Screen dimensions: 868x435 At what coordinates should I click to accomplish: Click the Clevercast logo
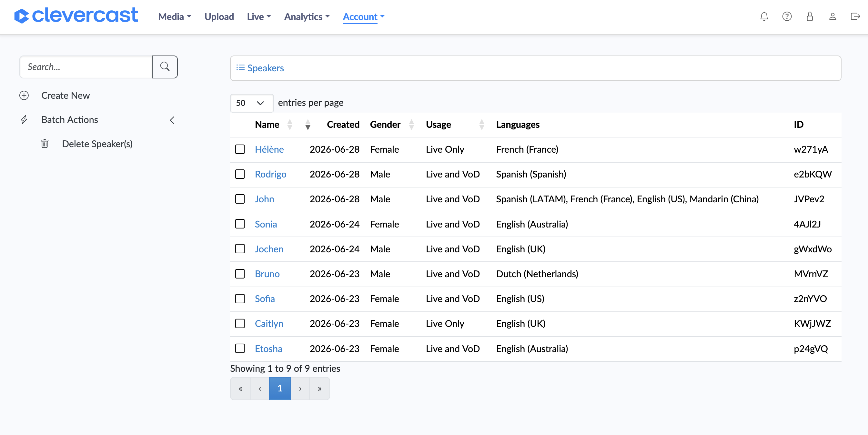[x=76, y=16]
